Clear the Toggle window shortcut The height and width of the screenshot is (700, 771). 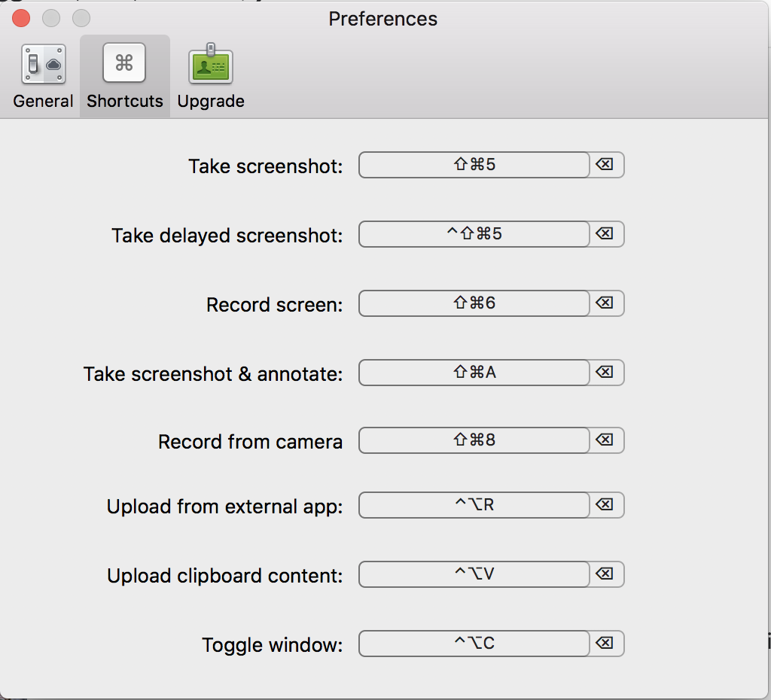click(605, 644)
